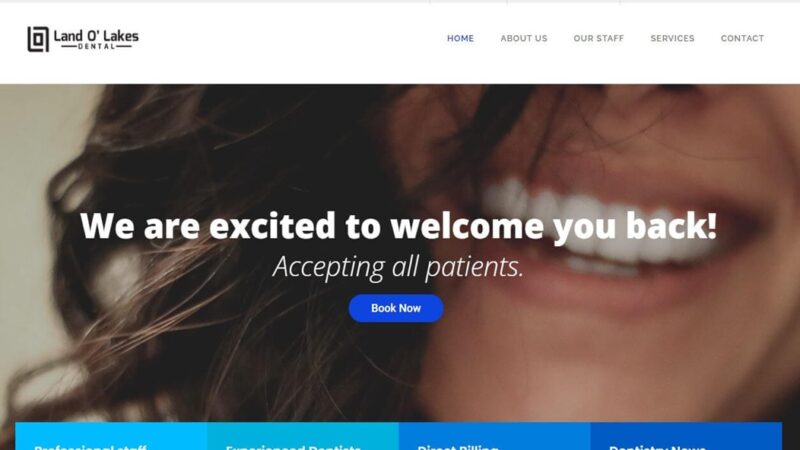Click the Land O' Lakes Dental square logo icon
Image resolution: width=800 pixels, height=450 pixels.
tap(38, 39)
